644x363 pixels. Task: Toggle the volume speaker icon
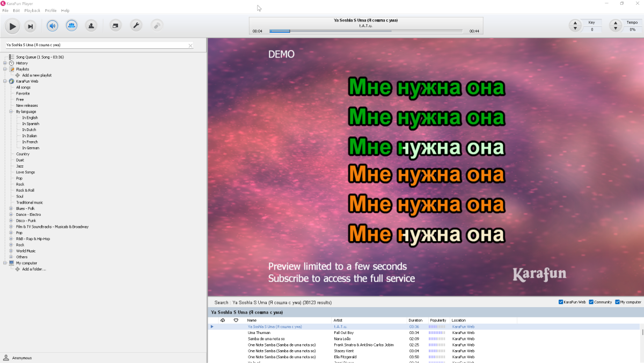click(52, 25)
